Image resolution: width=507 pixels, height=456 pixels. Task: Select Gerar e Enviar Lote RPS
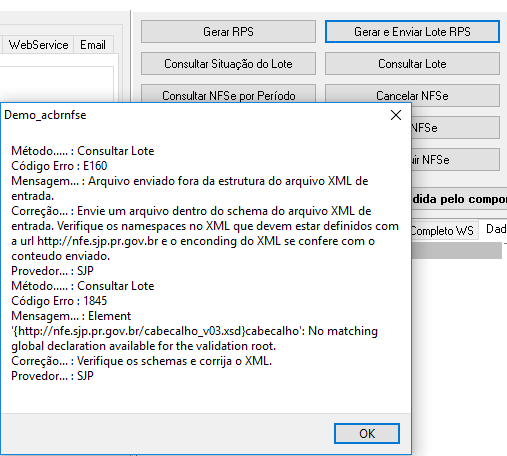pos(412,32)
